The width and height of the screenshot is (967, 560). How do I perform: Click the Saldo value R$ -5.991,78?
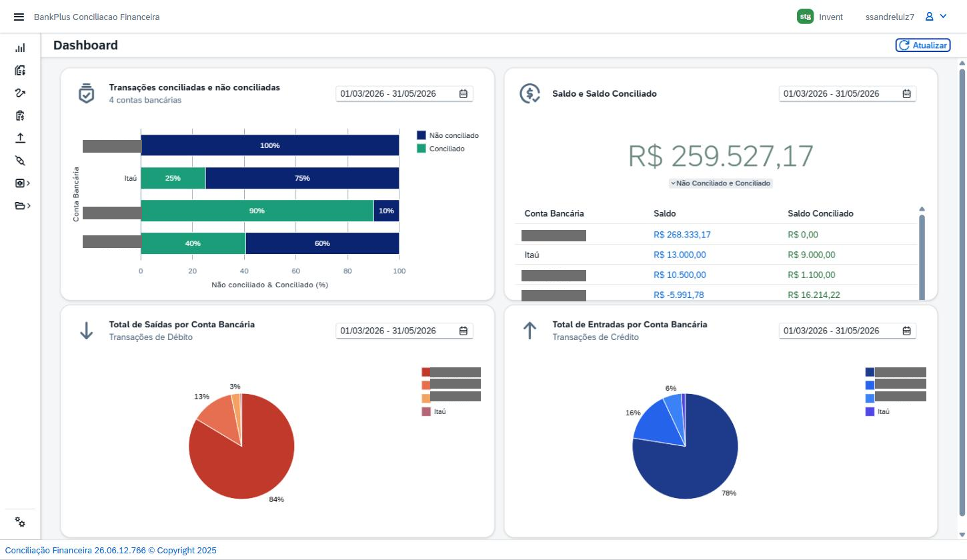[679, 295]
